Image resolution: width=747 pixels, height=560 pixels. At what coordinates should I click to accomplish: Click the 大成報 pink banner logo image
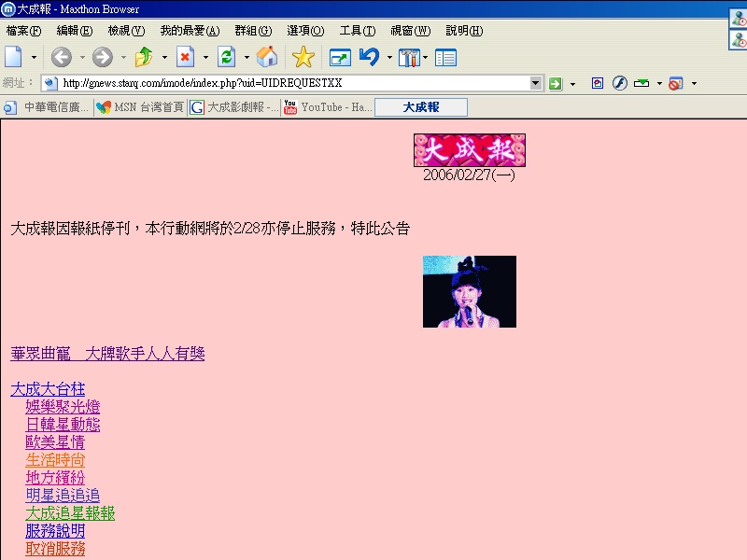coord(470,150)
